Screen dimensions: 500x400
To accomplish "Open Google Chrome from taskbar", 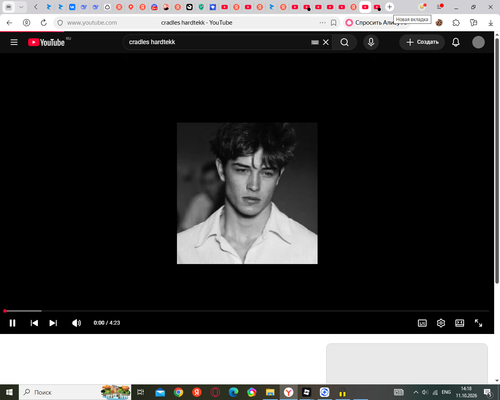I will point(178,392).
